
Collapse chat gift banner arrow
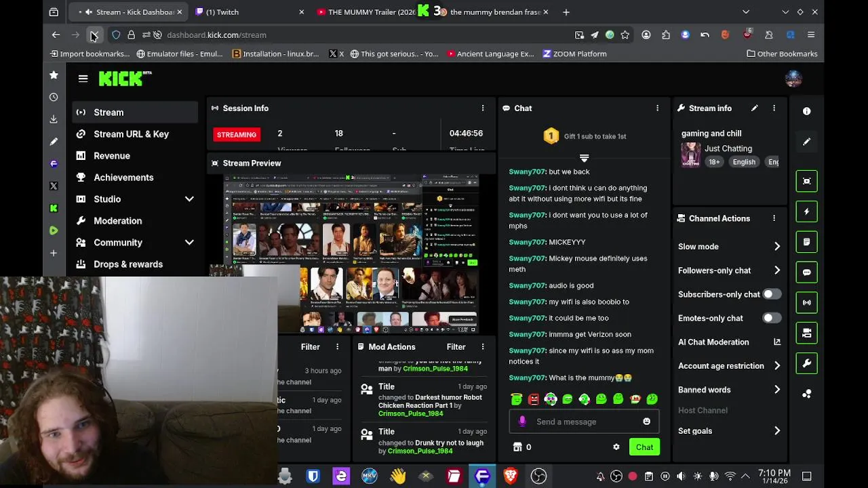584,158
